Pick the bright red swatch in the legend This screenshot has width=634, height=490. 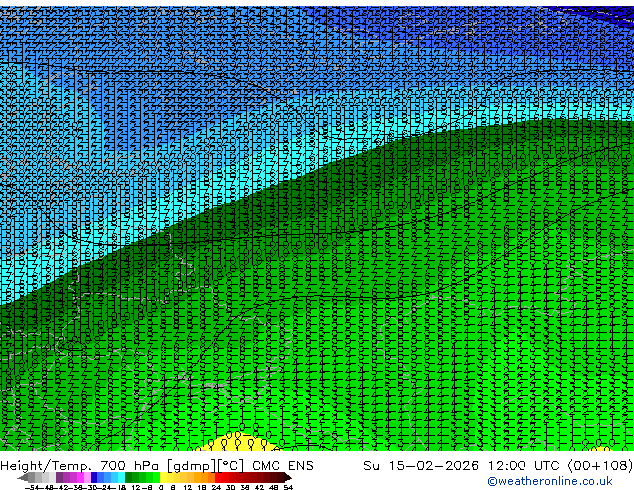[218, 477]
